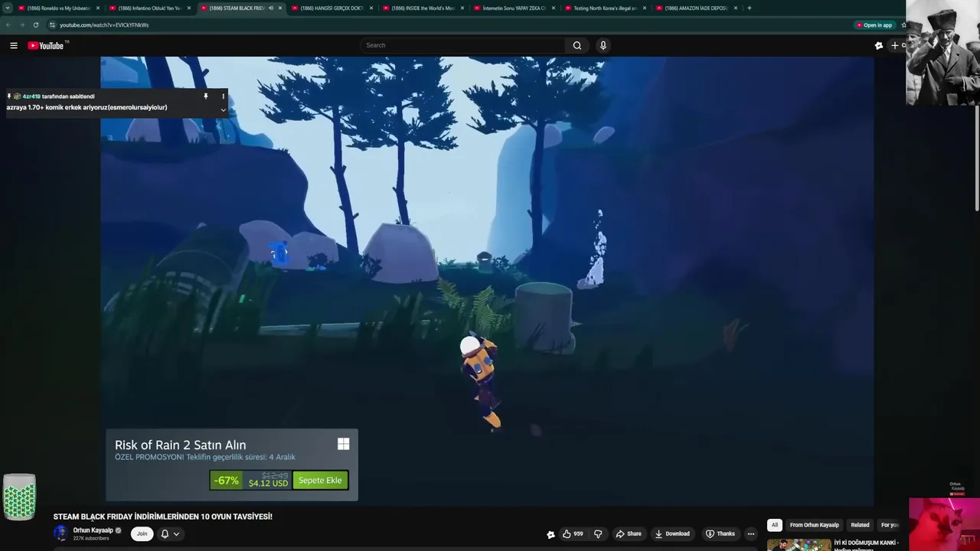Open notification options dropdown arrow
The height and width of the screenshot is (551, 980).
[177, 534]
